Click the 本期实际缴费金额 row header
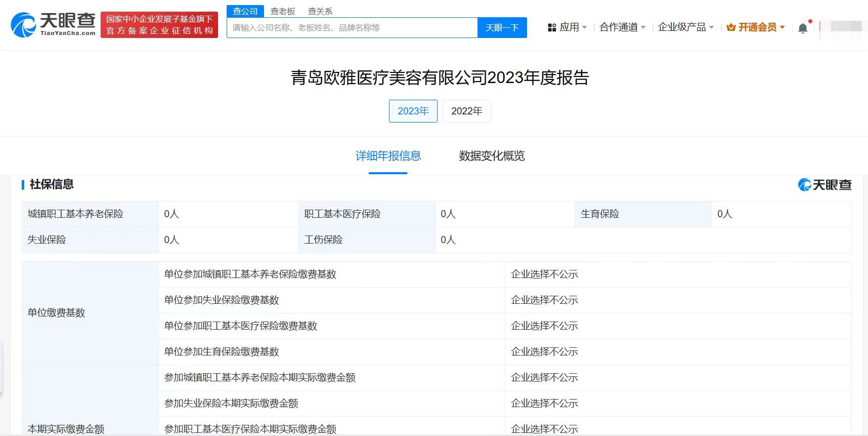Screen dimensions: 868x436 pyautogui.click(x=90, y=400)
